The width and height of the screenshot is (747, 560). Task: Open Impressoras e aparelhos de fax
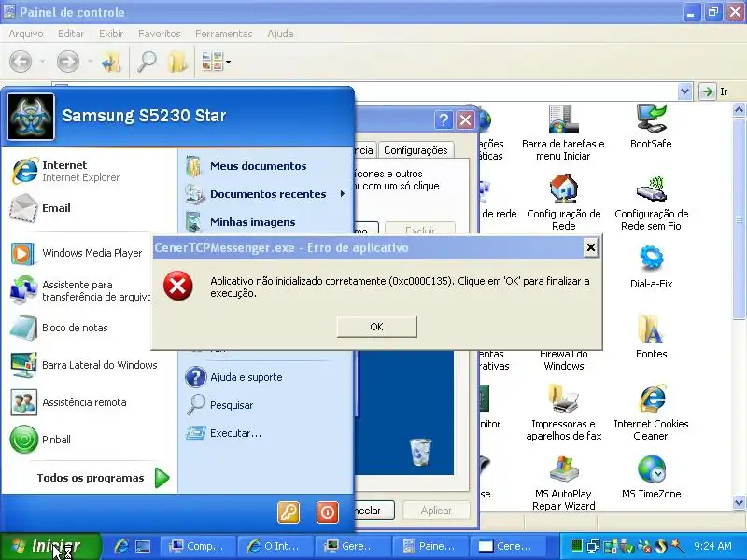click(564, 413)
